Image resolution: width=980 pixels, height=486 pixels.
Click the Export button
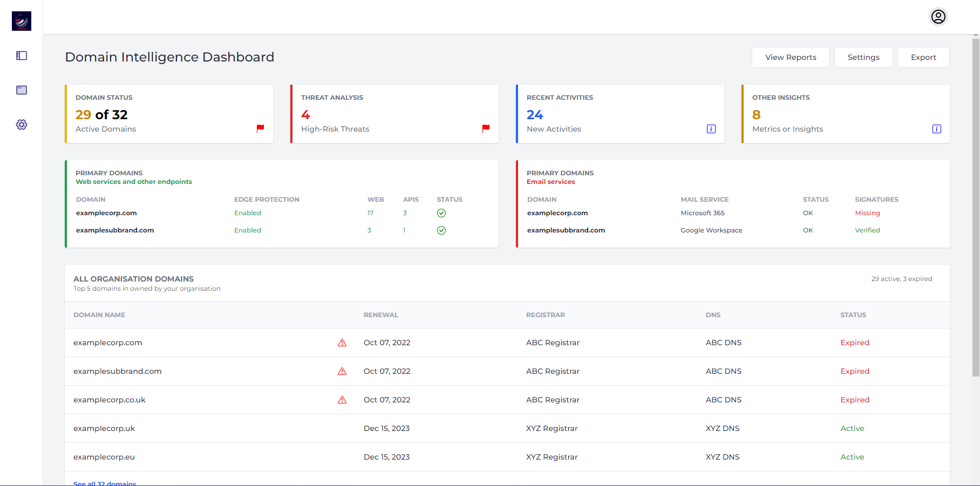click(923, 57)
